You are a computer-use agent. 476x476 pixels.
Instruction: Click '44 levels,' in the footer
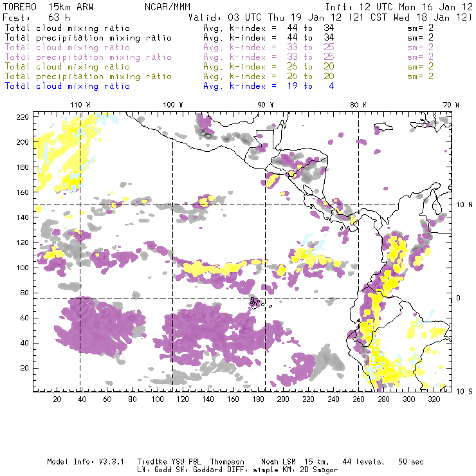(363, 462)
